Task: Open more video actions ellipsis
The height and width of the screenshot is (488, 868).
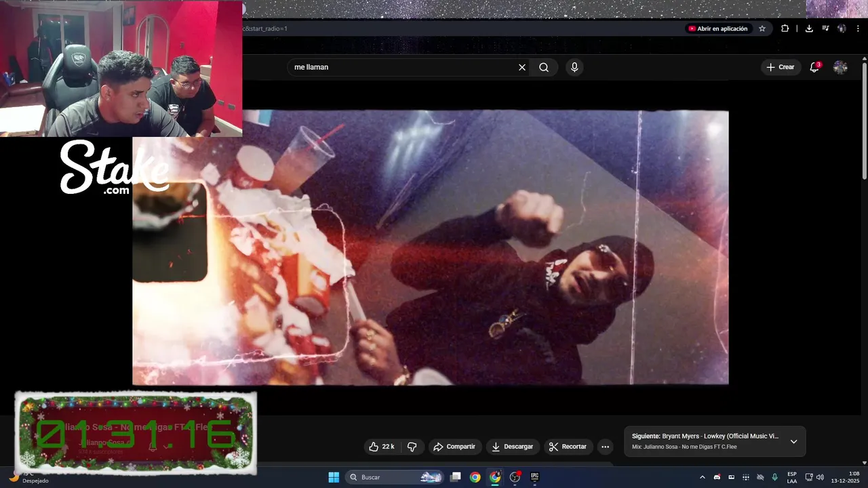Action: (x=606, y=447)
